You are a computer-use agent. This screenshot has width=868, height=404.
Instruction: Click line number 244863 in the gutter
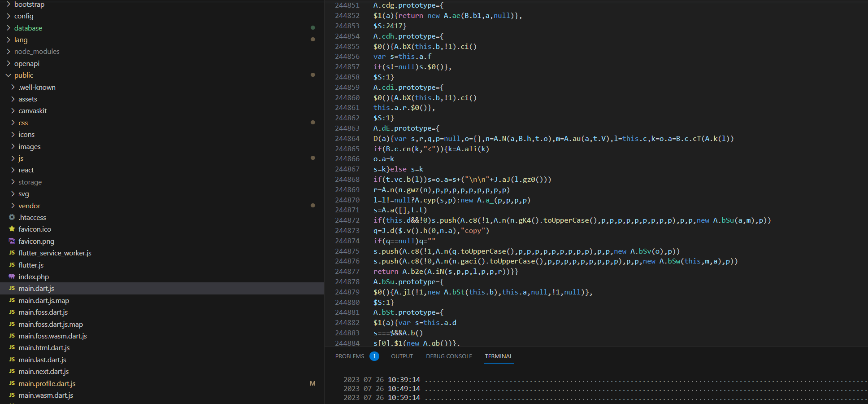point(347,128)
